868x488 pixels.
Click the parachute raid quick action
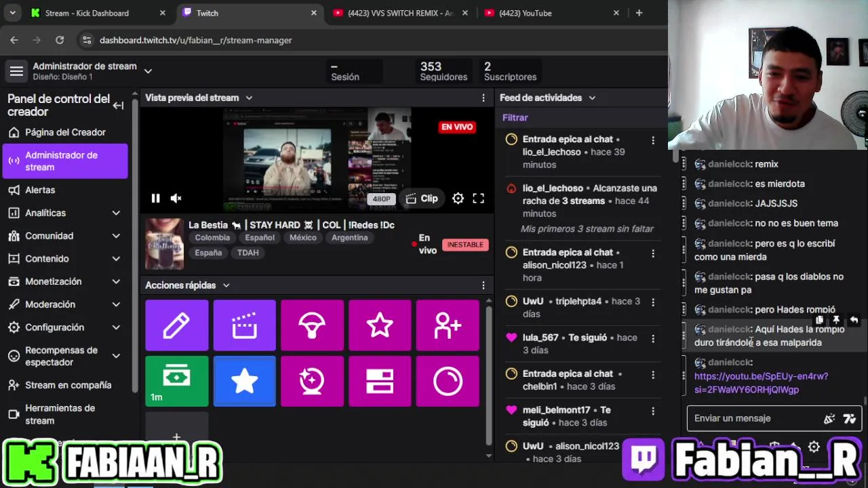[x=312, y=325]
